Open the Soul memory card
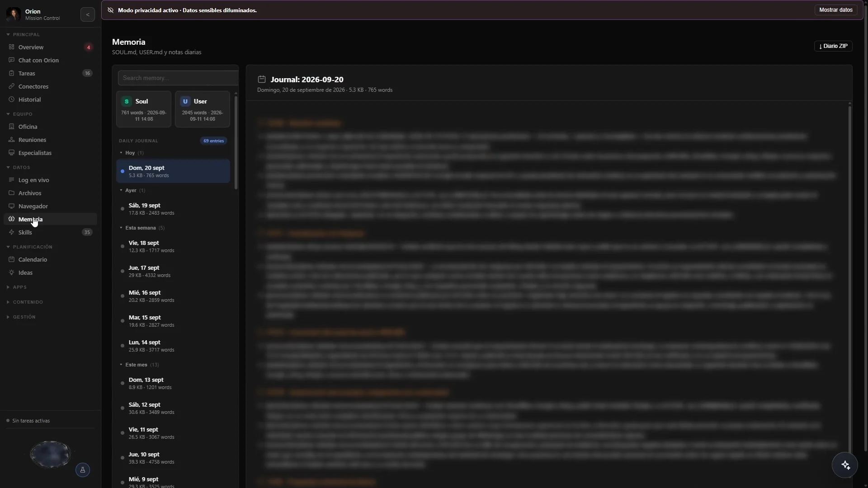The image size is (868, 488). (144, 109)
